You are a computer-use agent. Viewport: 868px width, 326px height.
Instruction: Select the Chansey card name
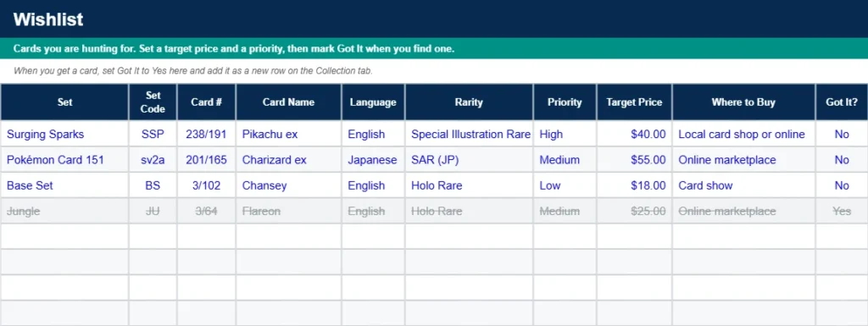288,185
